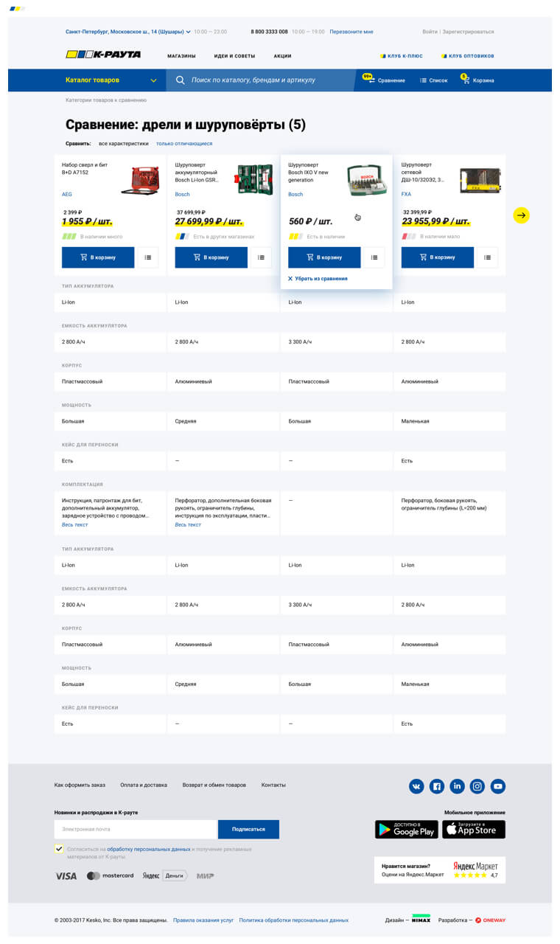
Task: Click the Подписаться subscribe button
Action: coord(248,829)
